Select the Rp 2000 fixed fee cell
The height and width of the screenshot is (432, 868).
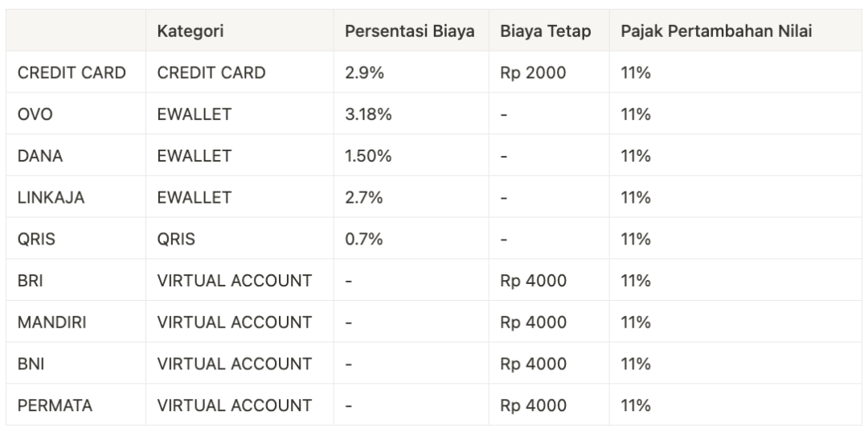[x=533, y=73]
